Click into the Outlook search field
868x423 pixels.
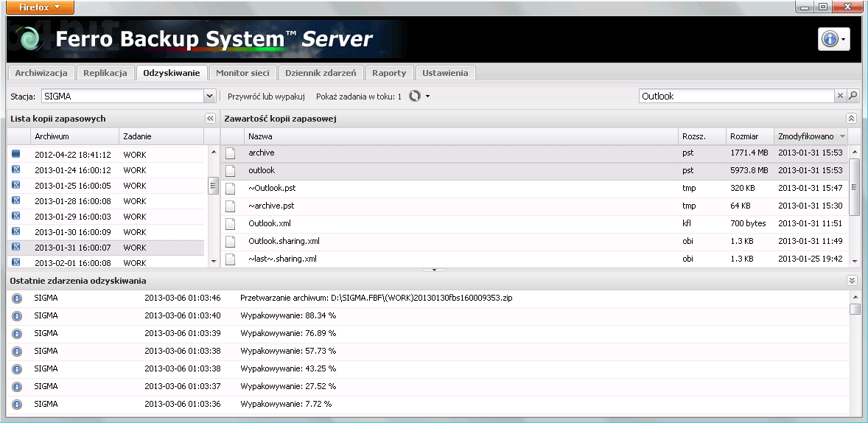[x=735, y=96]
